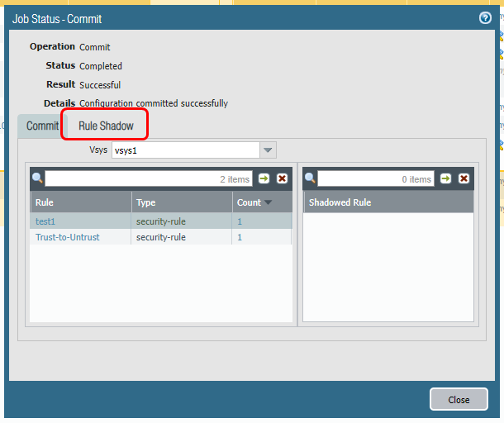Open the Vsys dropdown arrow
The image size is (504, 423).
(268, 150)
